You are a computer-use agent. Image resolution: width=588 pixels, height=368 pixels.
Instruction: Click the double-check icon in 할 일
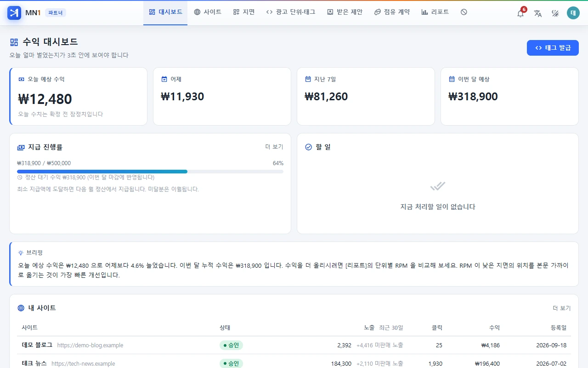coord(438,186)
